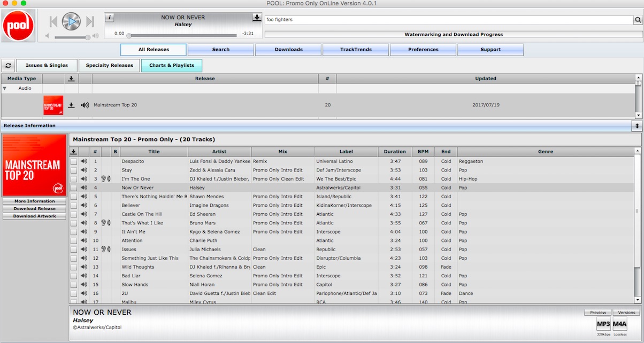Preview Believer with its speaker icon
Viewport: 644px width, 343px height.
(x=83, y=205)
